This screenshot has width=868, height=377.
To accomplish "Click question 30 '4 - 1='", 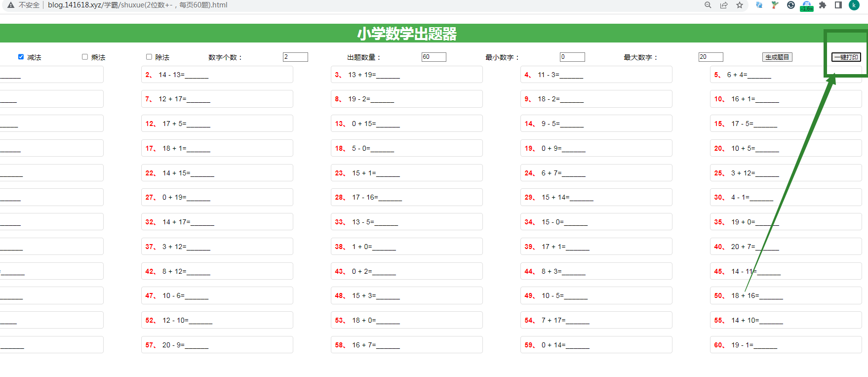I will (x=786, y=197).
